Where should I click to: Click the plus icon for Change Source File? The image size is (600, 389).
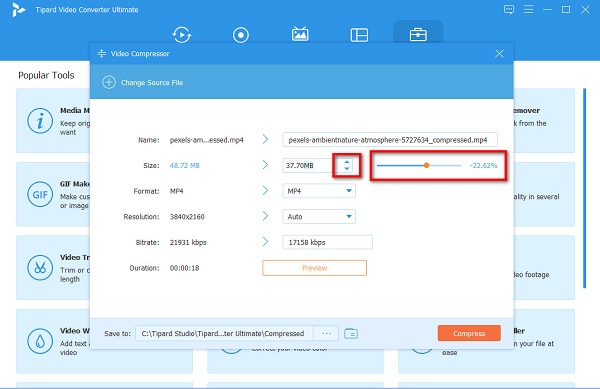109,82
